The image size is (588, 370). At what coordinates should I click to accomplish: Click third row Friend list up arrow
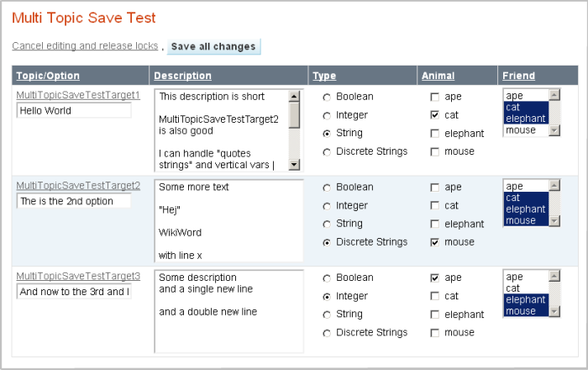click(x=554, y=276)
